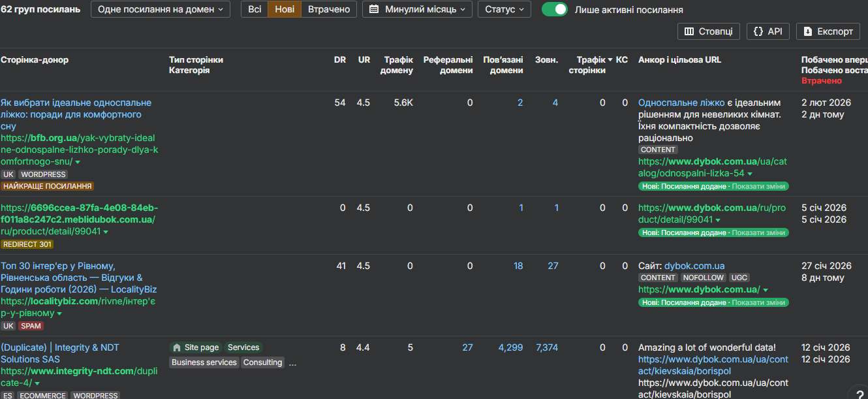Click the Site page house icon
The width and height of the screenshot is (868, 399).
tap(176, 347)
